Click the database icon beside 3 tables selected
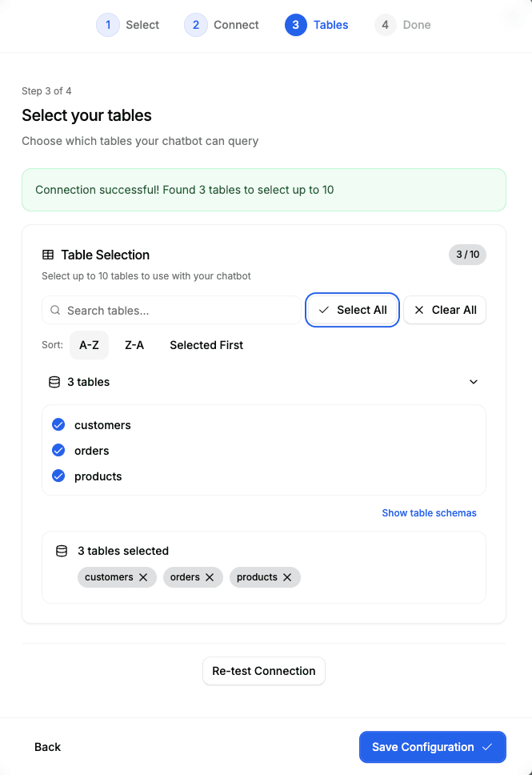 tap(62, 551)
